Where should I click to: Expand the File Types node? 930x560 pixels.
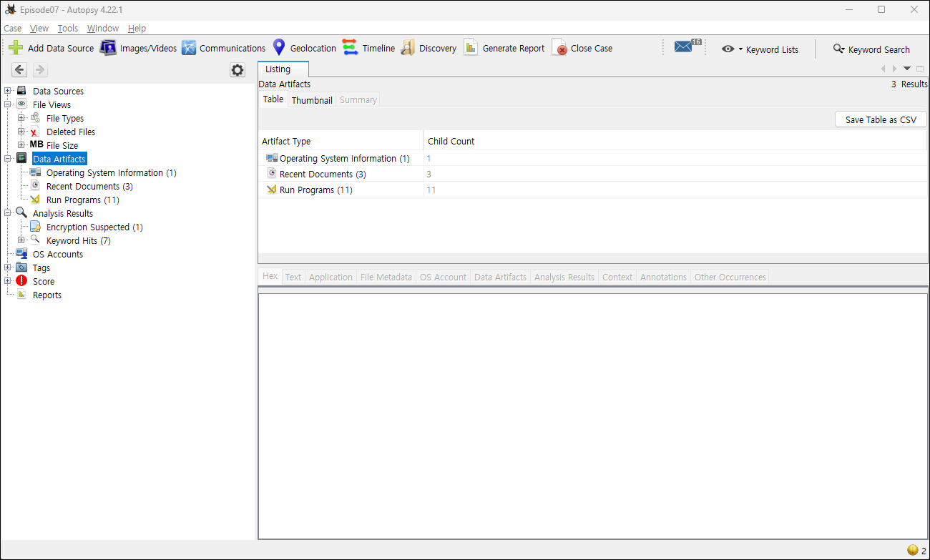click(21, 118)
